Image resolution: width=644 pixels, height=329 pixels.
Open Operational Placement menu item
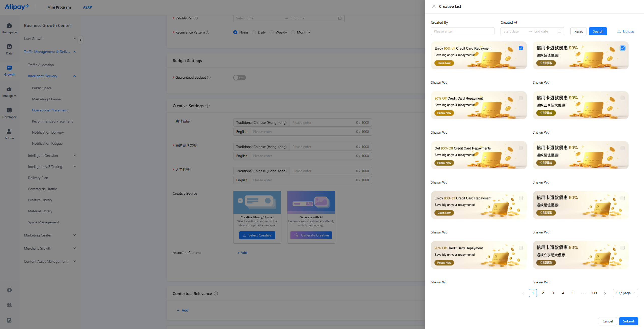(50, 110)
